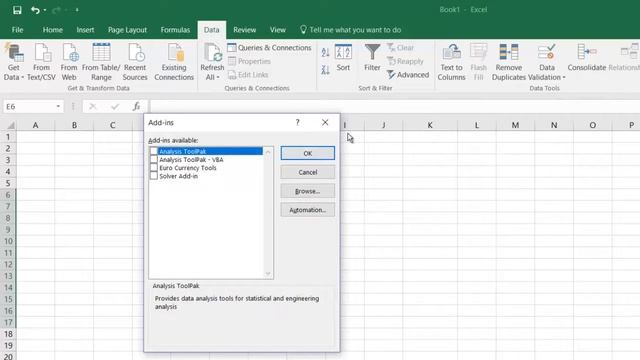
Task: Click Sort Z to A icon
Action: click(x=325, y=70)
